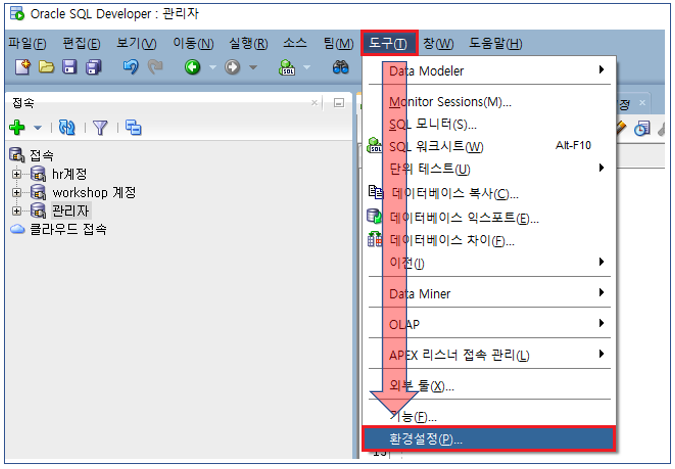Screen dimensions: 675x469
Task: Apply filter using the funnel icon
Action: [100, 127]
